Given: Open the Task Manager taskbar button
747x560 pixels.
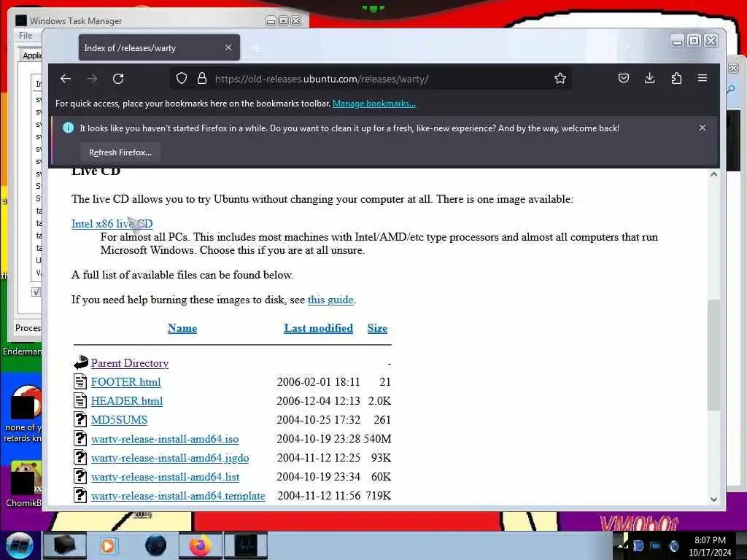Looking at the screenshot, I should (x=246, y=545).
